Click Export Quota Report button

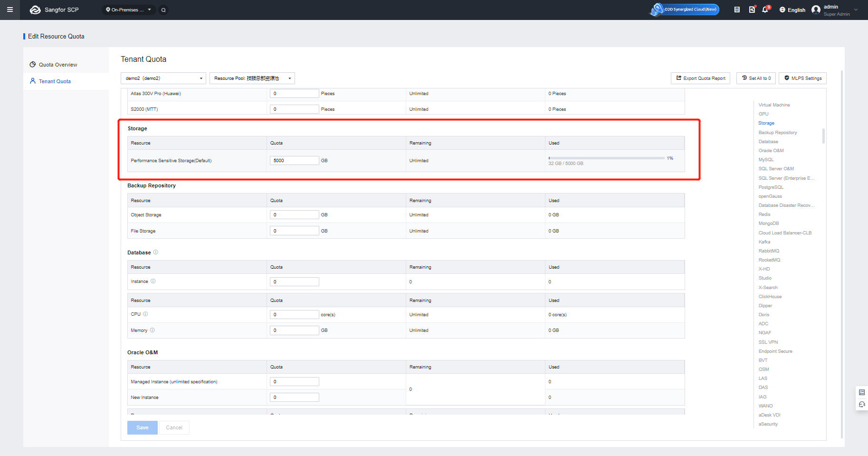click(700, 78)
